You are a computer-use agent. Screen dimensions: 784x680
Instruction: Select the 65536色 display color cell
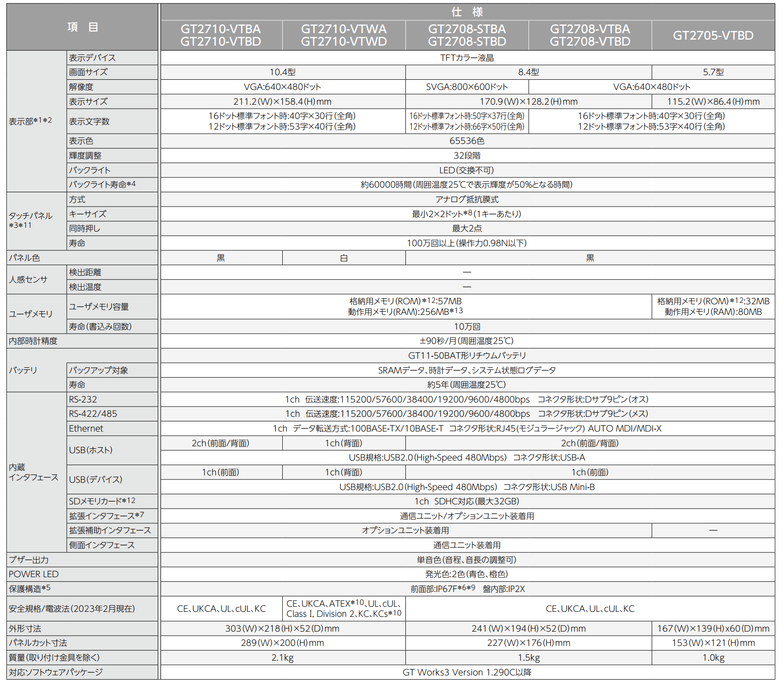(x=467, y=141)
